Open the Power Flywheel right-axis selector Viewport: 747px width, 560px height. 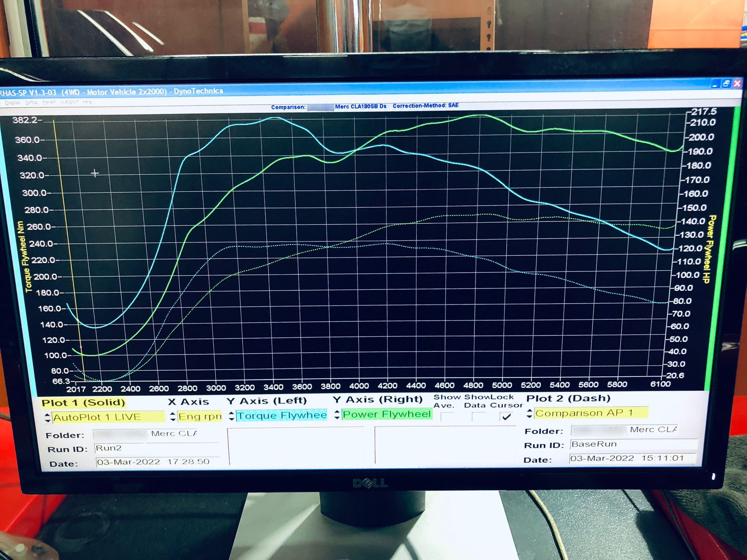387,414
